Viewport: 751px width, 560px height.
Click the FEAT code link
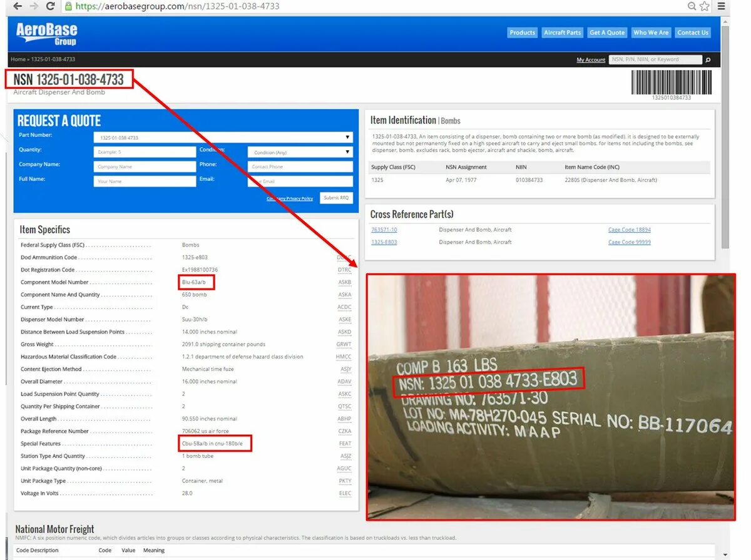pyautogui.click(x=345, y=444)
